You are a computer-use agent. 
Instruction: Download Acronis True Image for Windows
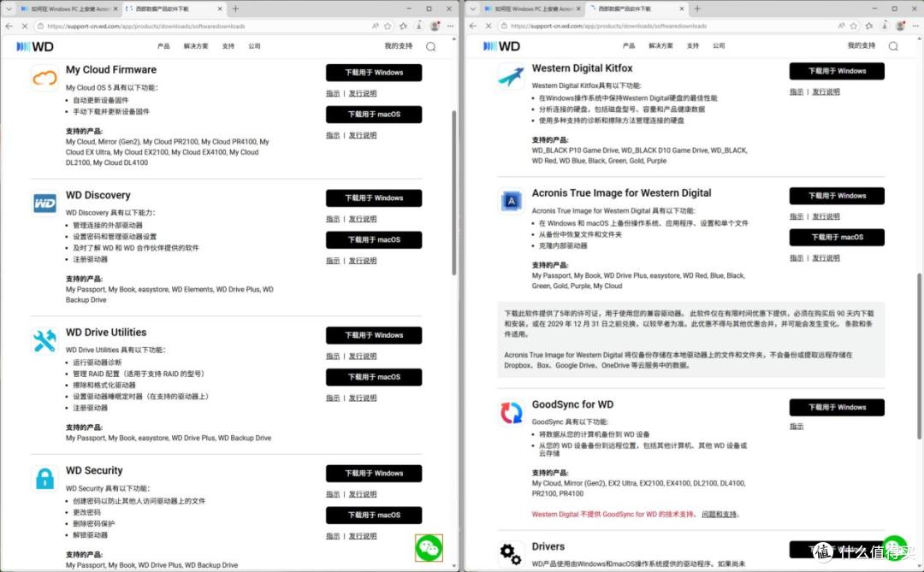pos(837,196)
